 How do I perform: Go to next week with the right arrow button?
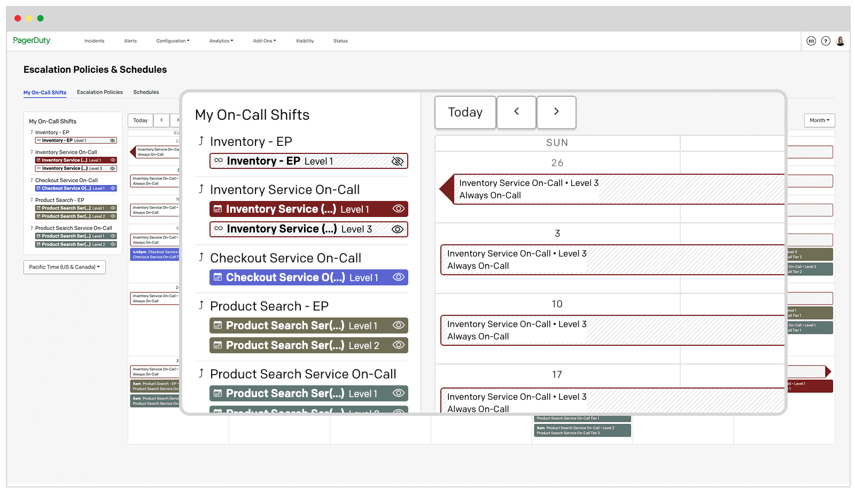[x=556, y=112]
